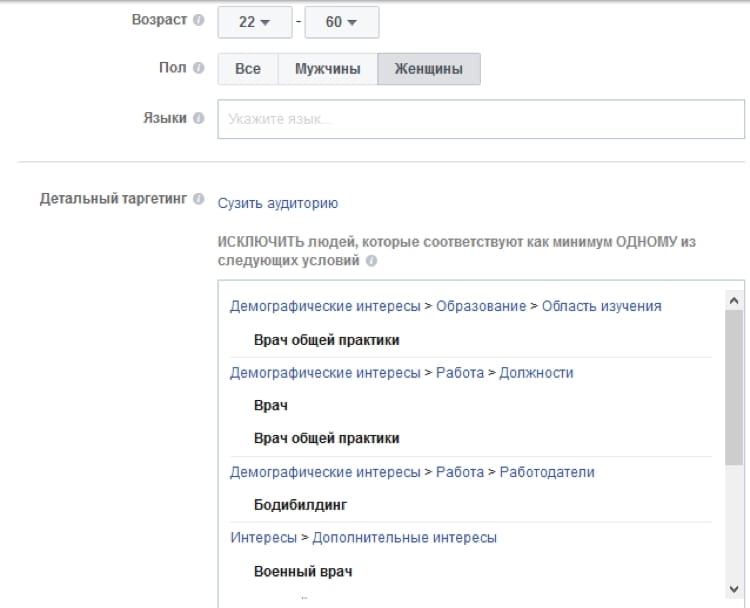Image resolution: width=750 pixels, height=608 pixels.
Task: Click Врач общей практики under Область изучения
Action: coord(326,340)
